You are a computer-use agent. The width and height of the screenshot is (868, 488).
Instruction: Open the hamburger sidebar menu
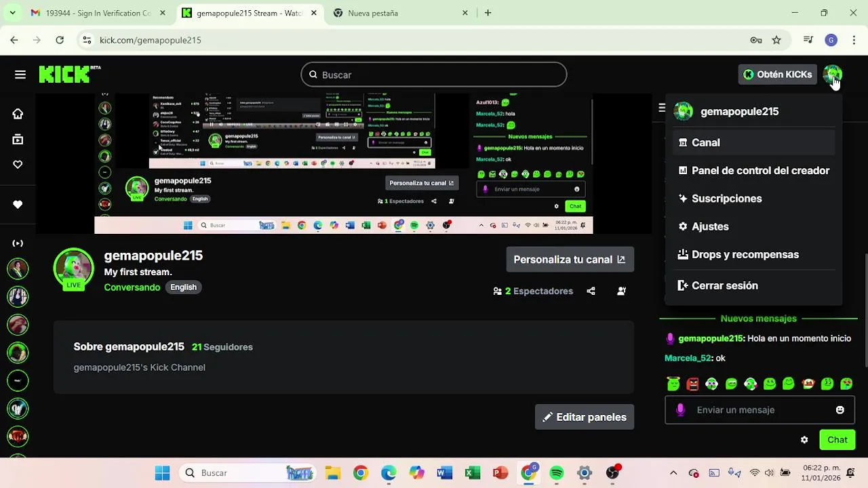tap(20, 75)
